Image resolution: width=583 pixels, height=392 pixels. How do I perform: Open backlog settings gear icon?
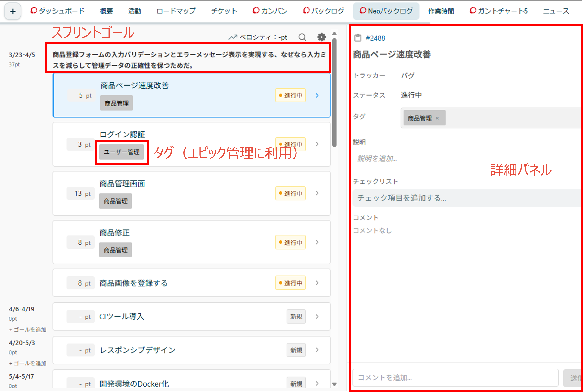point(321,37)
